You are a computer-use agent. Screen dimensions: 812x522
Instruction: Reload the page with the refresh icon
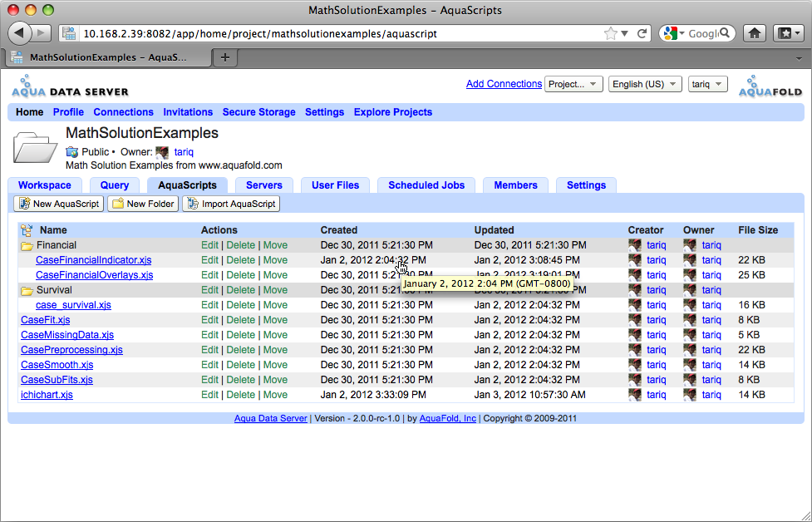point(642,33)
